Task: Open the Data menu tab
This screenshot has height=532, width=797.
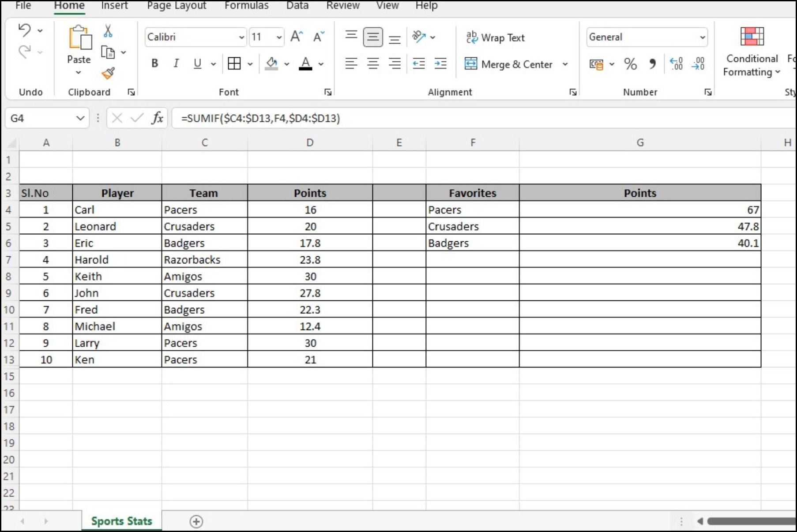Action: [297, 6]
